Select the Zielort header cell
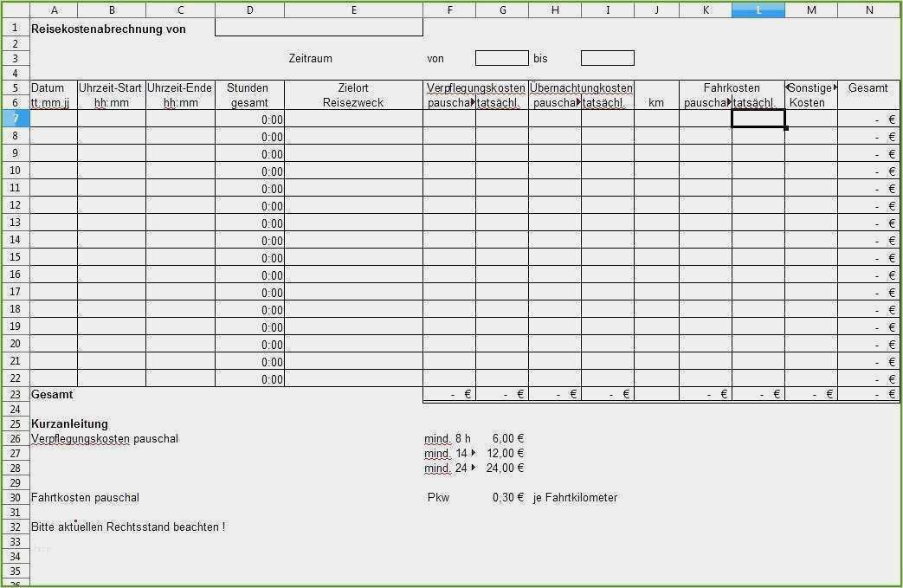 pyautogui.click(x=353, y=88)
